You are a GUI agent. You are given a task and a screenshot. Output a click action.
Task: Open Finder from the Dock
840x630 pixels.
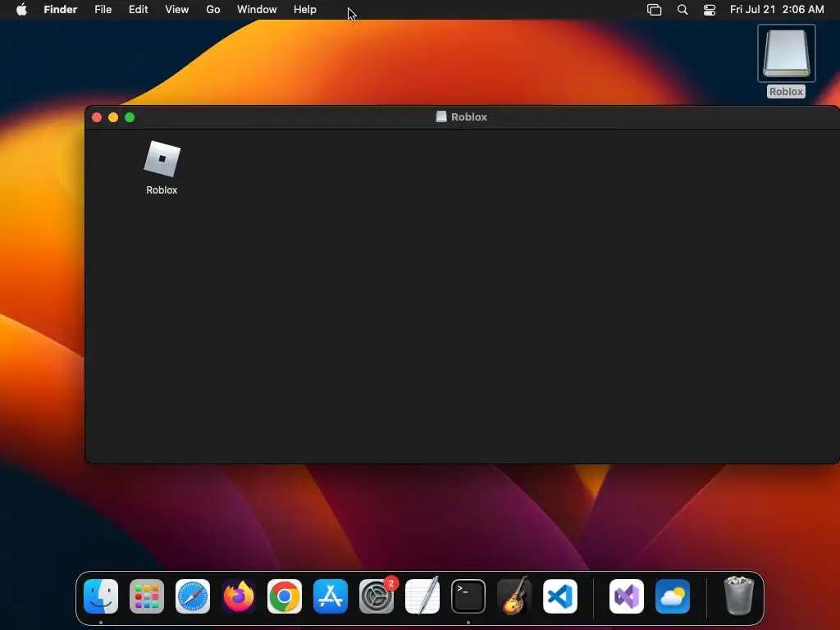pos(101,596)
